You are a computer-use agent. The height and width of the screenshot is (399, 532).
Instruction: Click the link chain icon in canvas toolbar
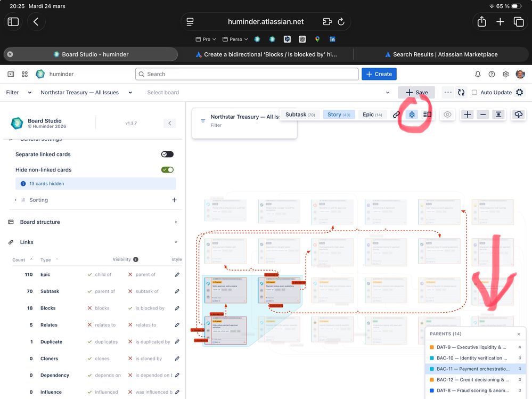[x=396, y=115]
